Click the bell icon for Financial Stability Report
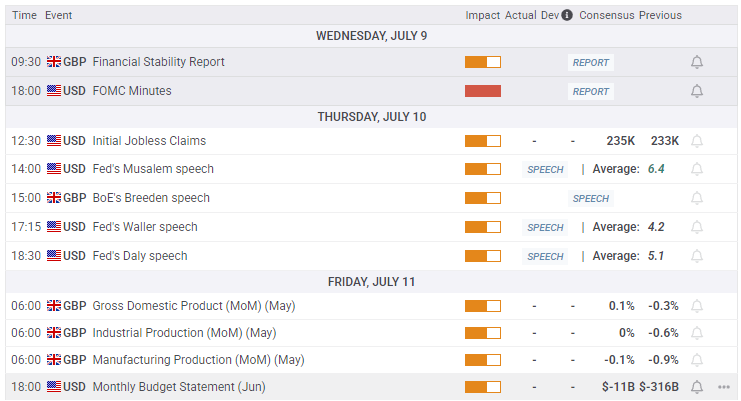 point(697,62)
